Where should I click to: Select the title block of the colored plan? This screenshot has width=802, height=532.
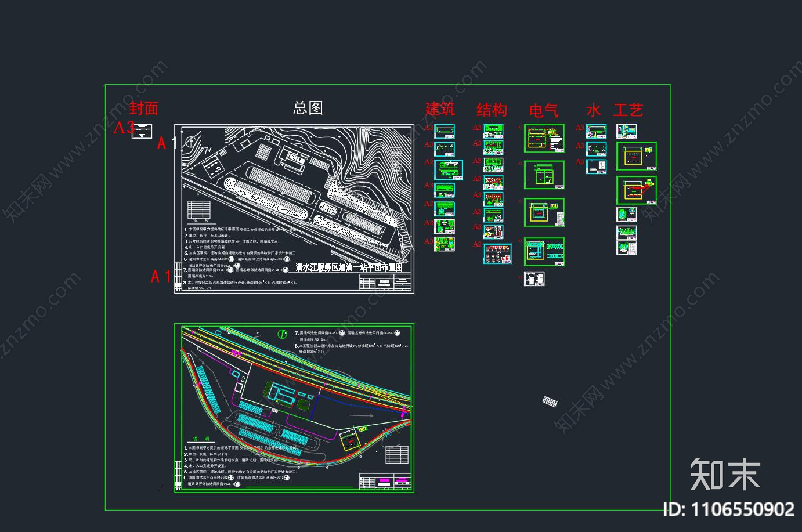[385, 482]
